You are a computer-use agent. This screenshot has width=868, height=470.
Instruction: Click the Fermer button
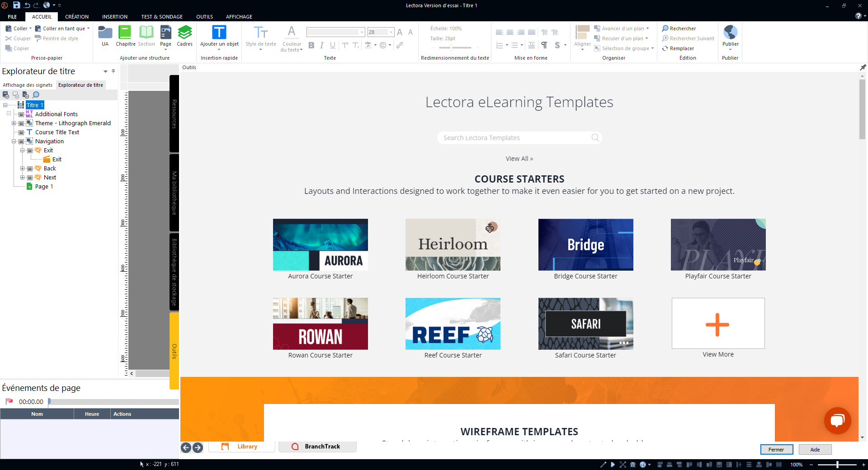[776, 450]
